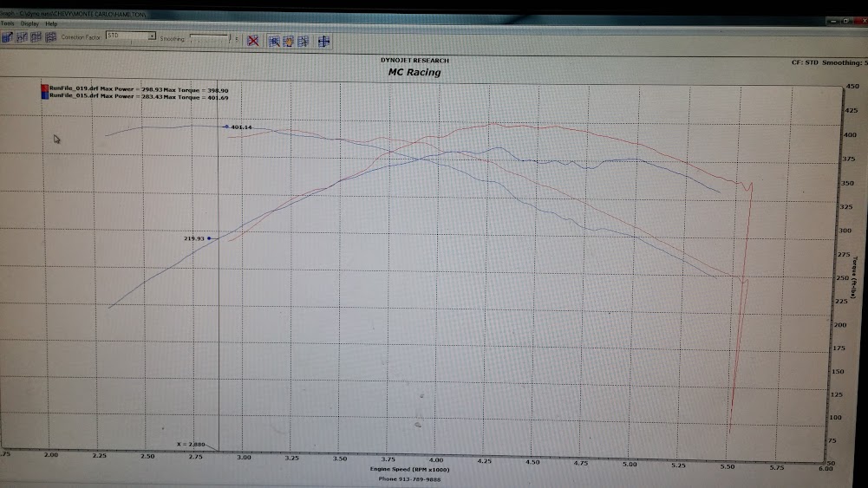The image size is (868, 488).
Task: Click the Phone 913-789-9888 footer text
Action: [409, 479]
